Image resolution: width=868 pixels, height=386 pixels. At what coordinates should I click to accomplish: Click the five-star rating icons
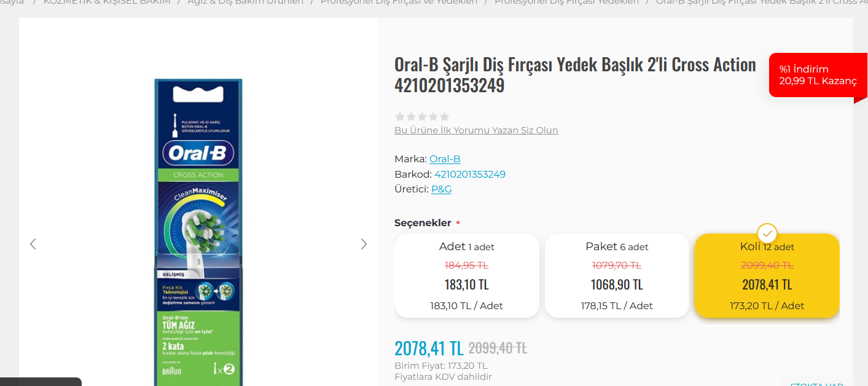422,116
